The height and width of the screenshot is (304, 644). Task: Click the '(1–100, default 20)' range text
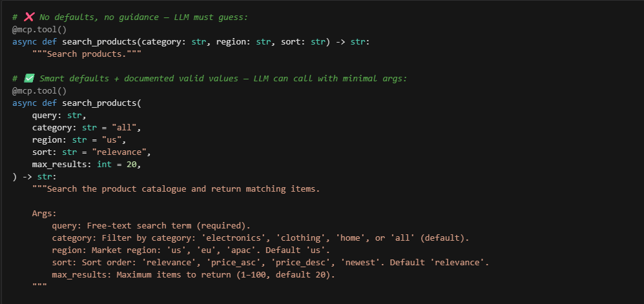coord(286,275)
